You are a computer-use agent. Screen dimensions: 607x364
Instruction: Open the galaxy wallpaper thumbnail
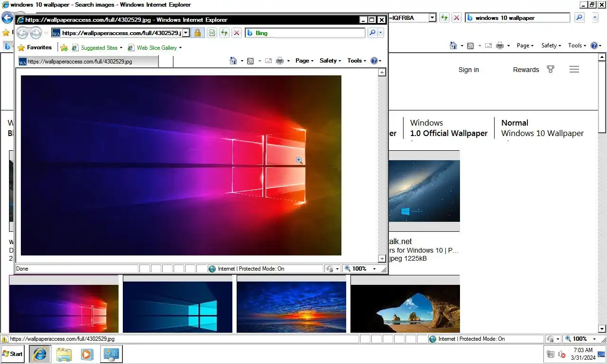[x=424, y=191]
